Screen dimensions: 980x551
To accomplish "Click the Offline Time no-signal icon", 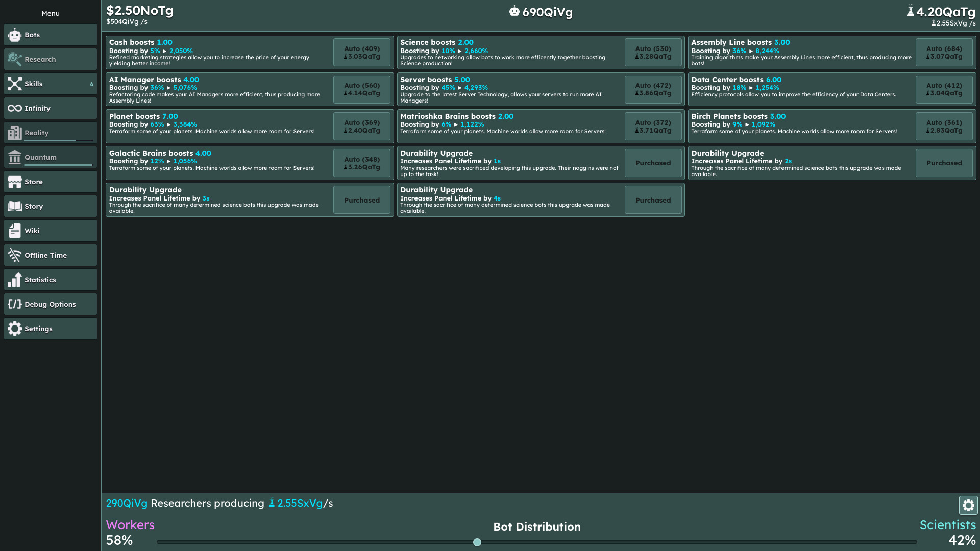I will [15, 255].
